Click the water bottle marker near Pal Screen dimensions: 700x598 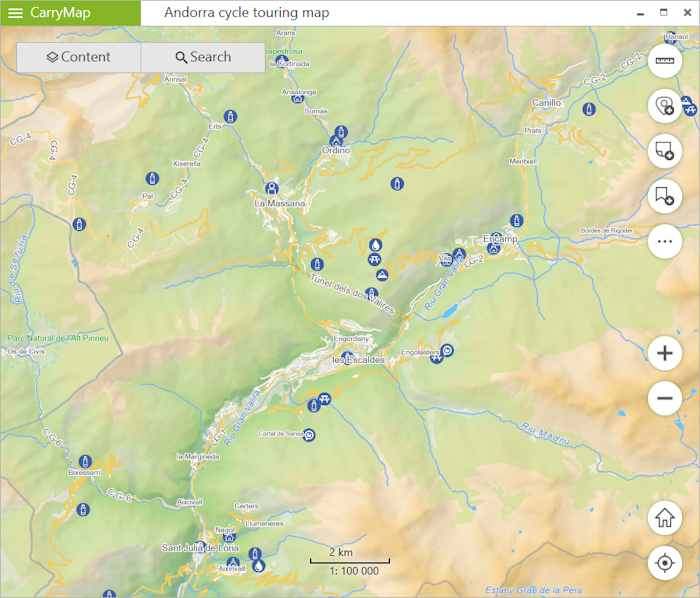[152, 179]
